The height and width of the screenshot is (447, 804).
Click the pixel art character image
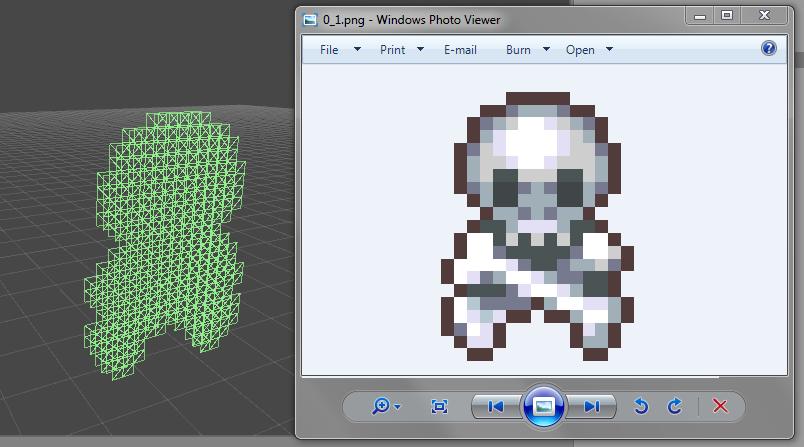click(x=537, y=226)
